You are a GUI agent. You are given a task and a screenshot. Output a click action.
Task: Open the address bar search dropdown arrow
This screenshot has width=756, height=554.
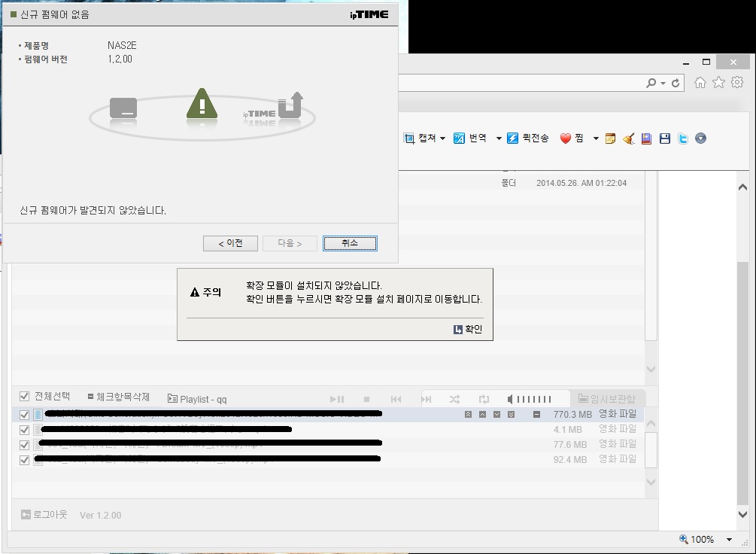point(663,84)
